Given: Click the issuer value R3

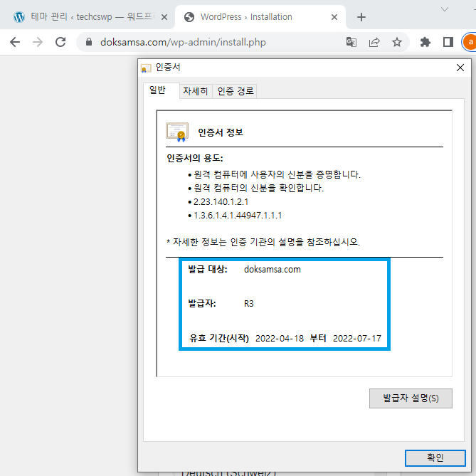Looking at the screenshot, I should tap(248, 304).
